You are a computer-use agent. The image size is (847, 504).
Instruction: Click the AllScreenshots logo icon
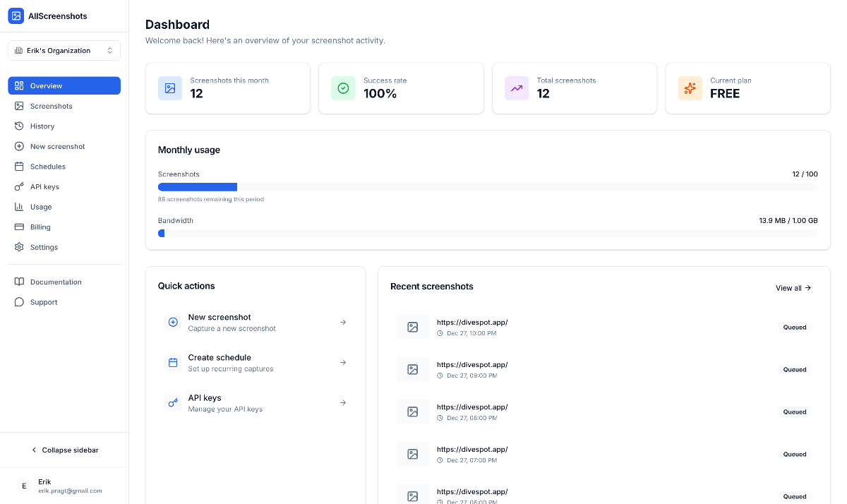click(16, 16)
